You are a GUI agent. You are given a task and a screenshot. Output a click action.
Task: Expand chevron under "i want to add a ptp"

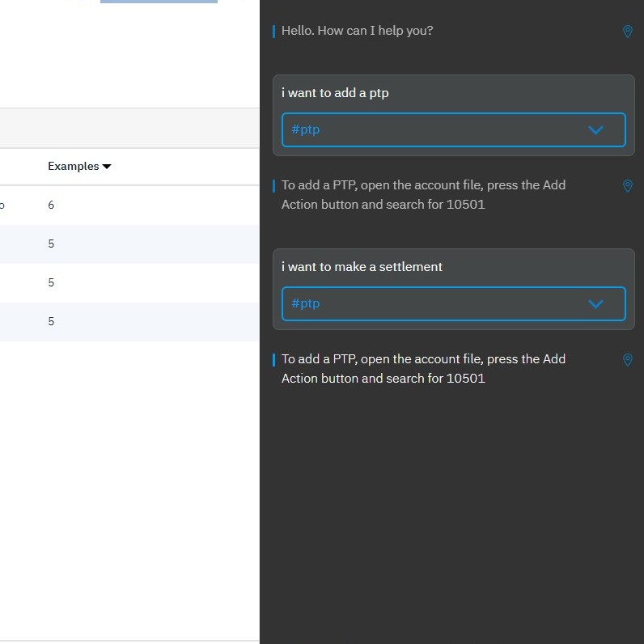point(595,129)
